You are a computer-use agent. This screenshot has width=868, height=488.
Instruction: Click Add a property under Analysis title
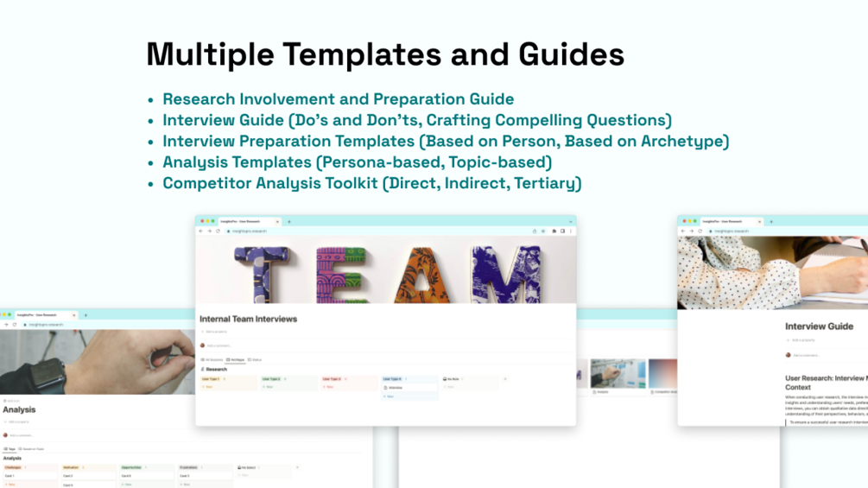tap(16, 422)
